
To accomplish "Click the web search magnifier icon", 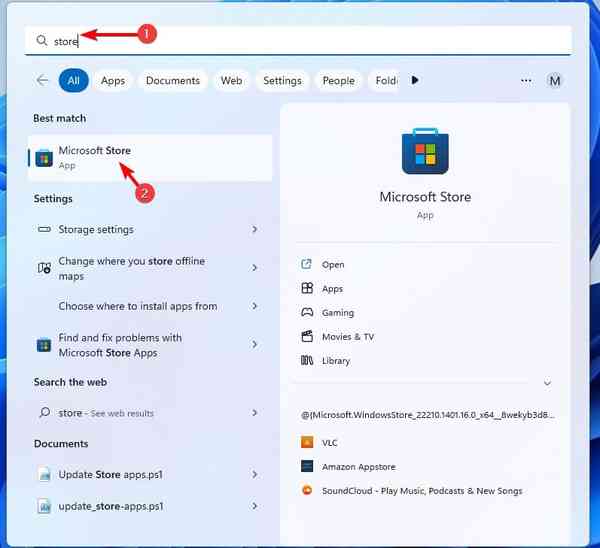I will (44, 412).
